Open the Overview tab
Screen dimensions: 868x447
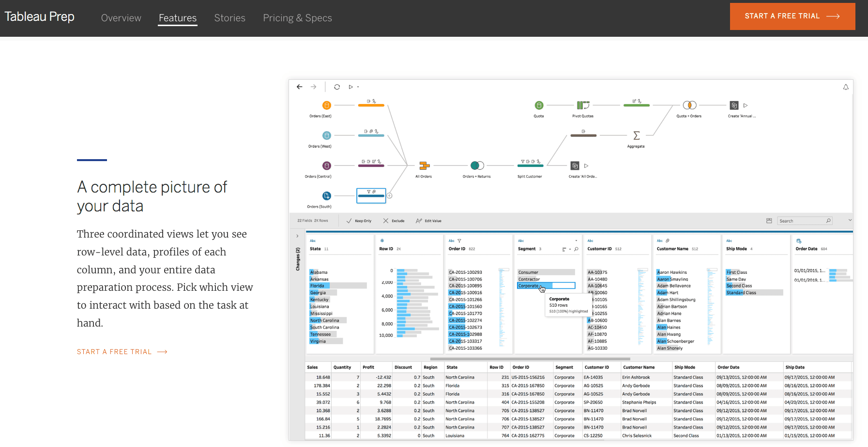coord(121,18)
